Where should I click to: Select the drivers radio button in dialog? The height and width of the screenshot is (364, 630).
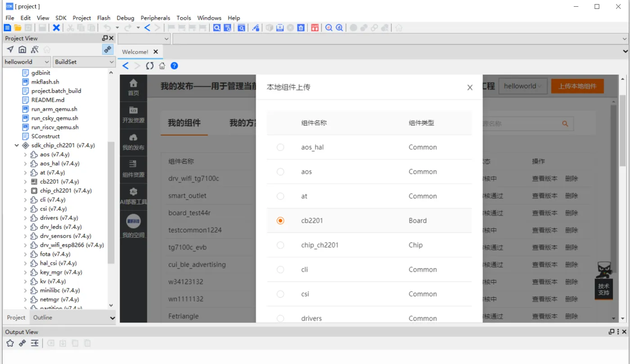[x=280, y=319]
